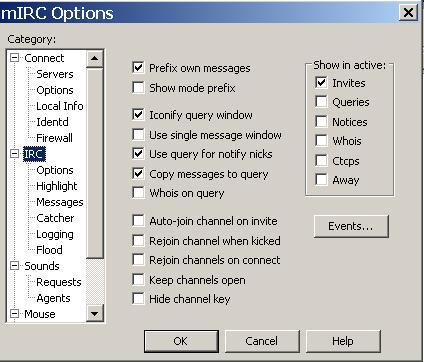Viewport: 424px width, 362px height.
Task: Enable Prefix own messages checkbox
Action: 138,68
